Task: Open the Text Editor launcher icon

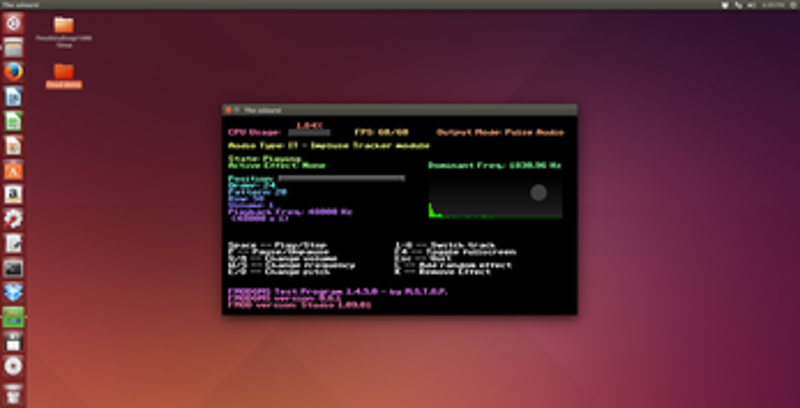Action: point(13,244)
